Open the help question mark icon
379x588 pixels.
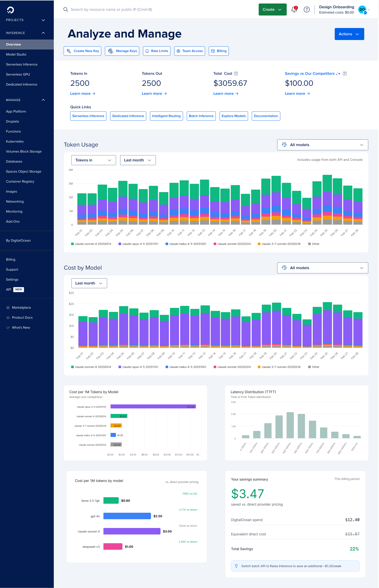[x=307, y=10]
